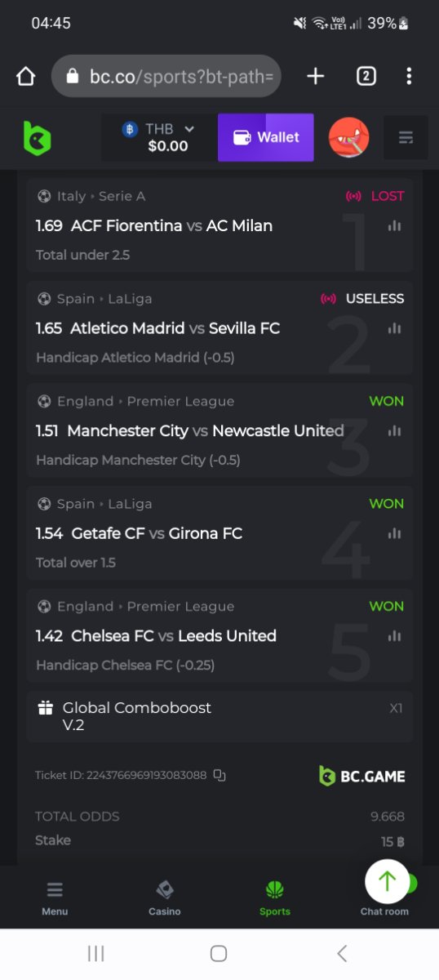Viewport: 439px width, 980px height.
Task: Tap the browser address bar URL
Action: coord(184,77)
